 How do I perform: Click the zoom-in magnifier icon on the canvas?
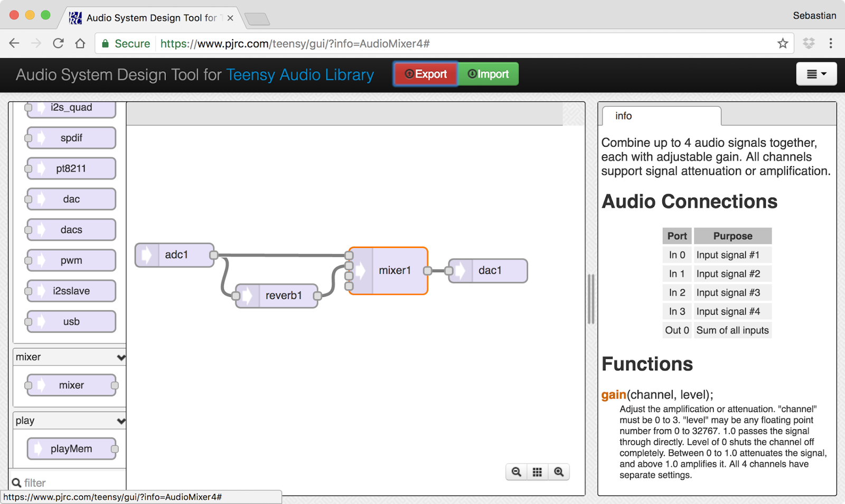pos(559,471)
